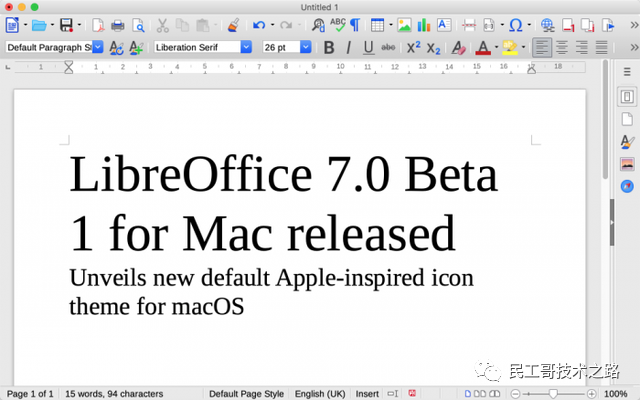Export directly as PDF

click(97, 25)
